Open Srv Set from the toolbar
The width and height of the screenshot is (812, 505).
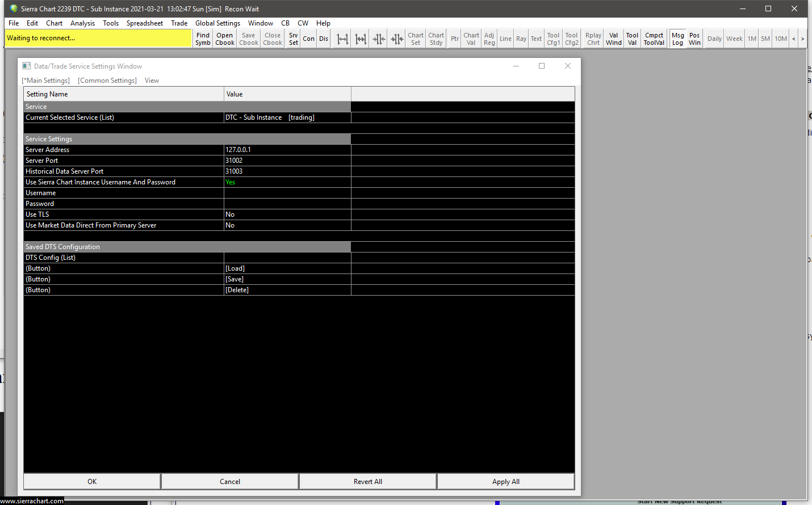click(x=293, y=39)
